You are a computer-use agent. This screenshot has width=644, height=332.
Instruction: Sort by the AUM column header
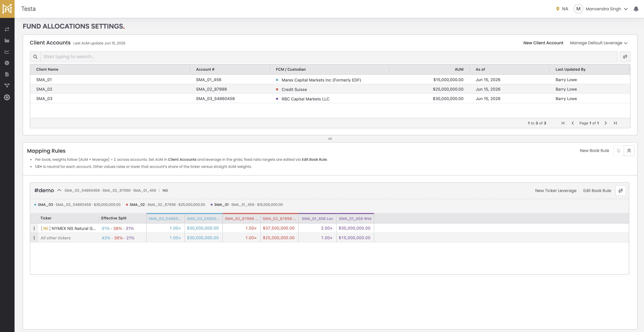coord(459,69)
